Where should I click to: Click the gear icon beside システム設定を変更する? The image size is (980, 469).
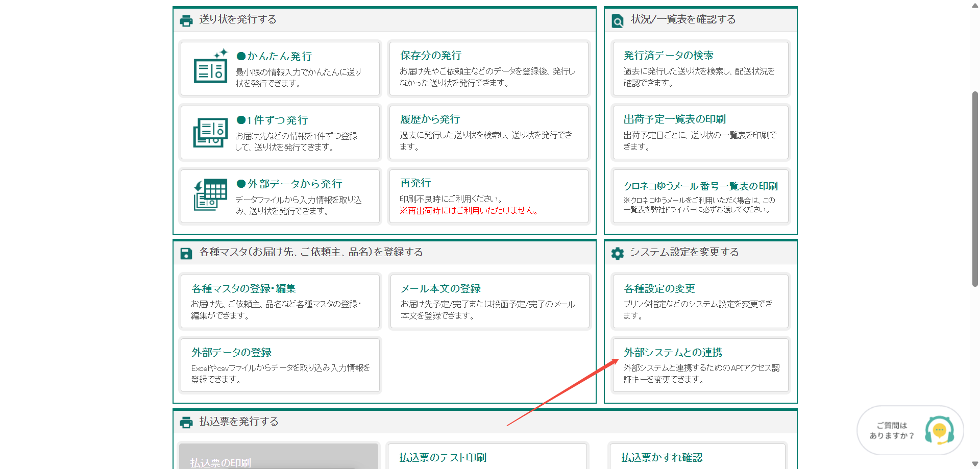tap(618, 253)
